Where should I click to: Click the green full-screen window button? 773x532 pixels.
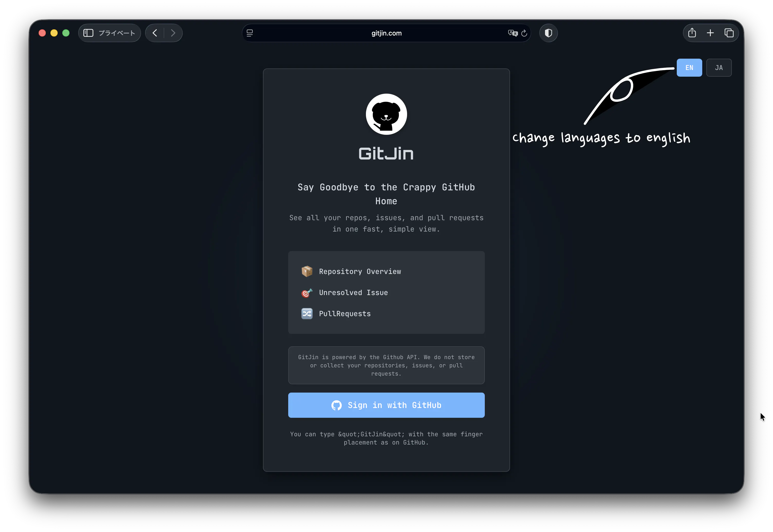pos(66,33)
